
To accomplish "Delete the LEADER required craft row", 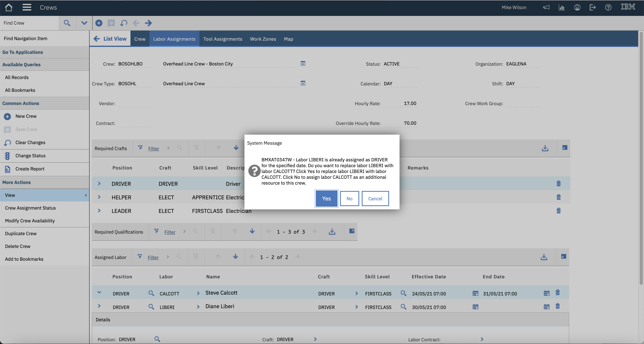I will (x=559, y=211).
